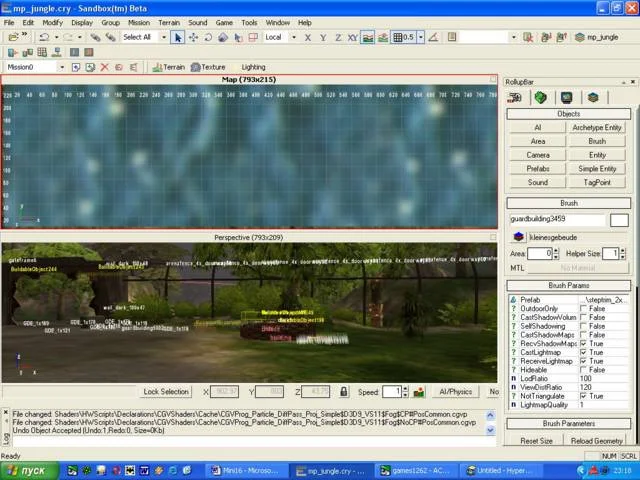Activate the Scale tool

(x=223, y=38)
